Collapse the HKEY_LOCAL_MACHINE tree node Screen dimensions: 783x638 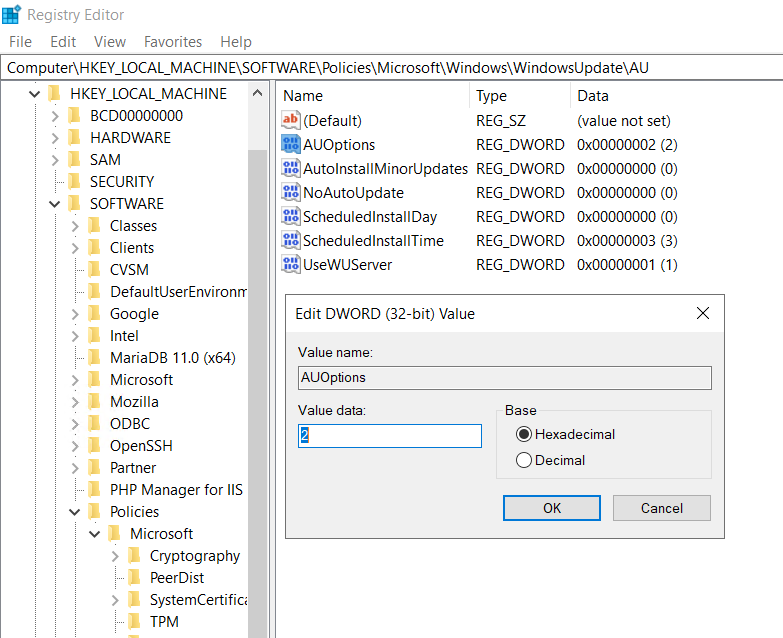34,94
